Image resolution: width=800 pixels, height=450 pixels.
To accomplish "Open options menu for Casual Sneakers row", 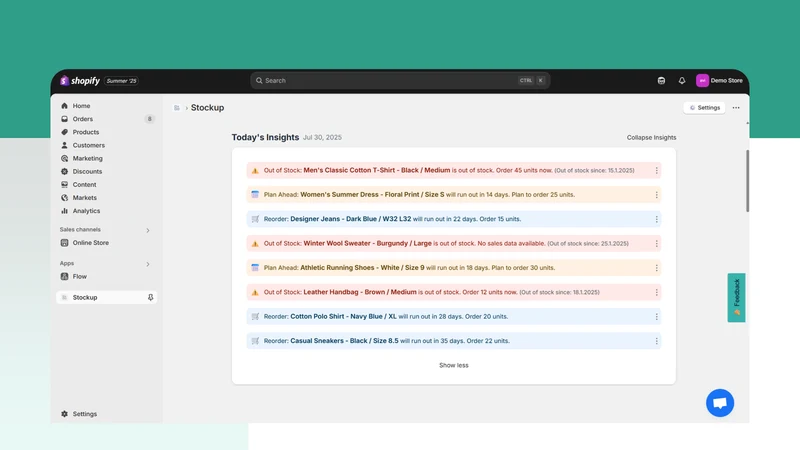I will click(x=656, y=341).
